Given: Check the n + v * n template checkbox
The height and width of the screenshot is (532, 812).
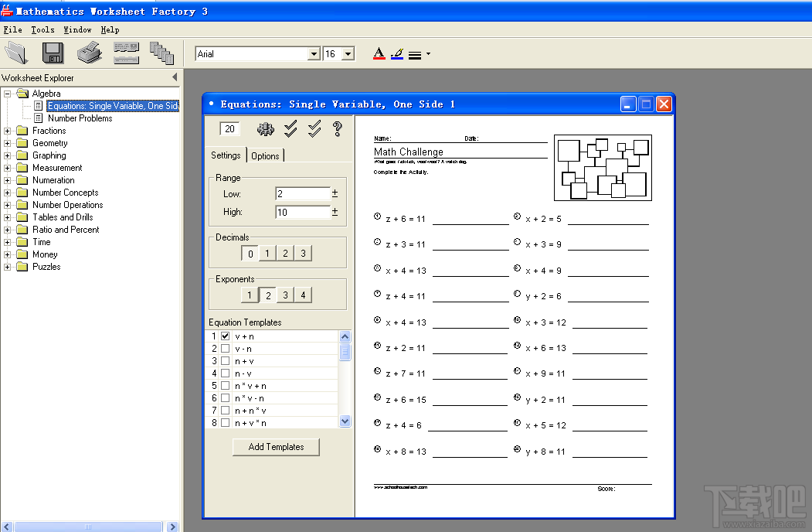Looking at the screenshot, I should 226,423.
